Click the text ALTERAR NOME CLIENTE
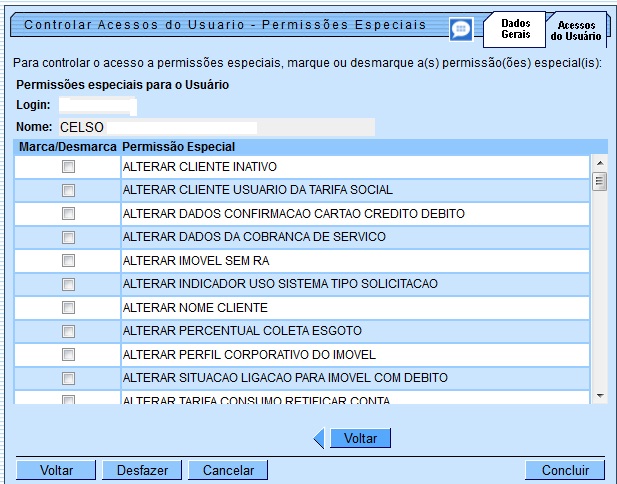Image resolution: width=617 pixels, height=484 pixels. [195, 308]
